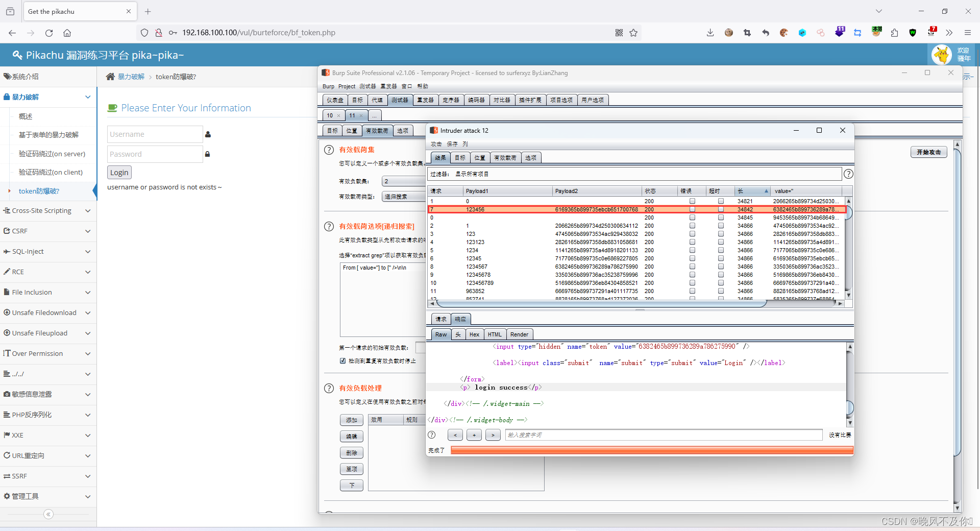Click results table vertical scrollbar down arrow
The height and width of the screenshot is (531, 980).
click(848, 296)
